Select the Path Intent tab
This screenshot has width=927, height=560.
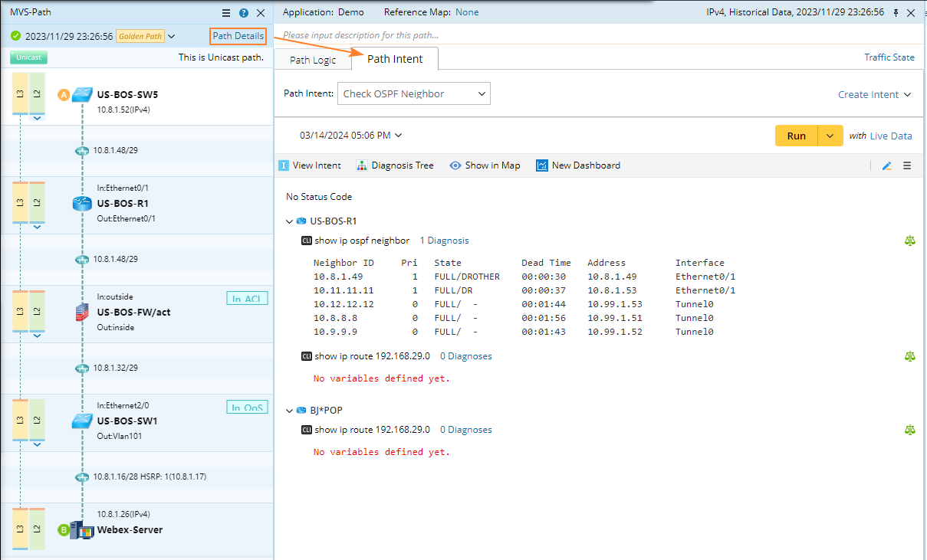pos(395,59)
